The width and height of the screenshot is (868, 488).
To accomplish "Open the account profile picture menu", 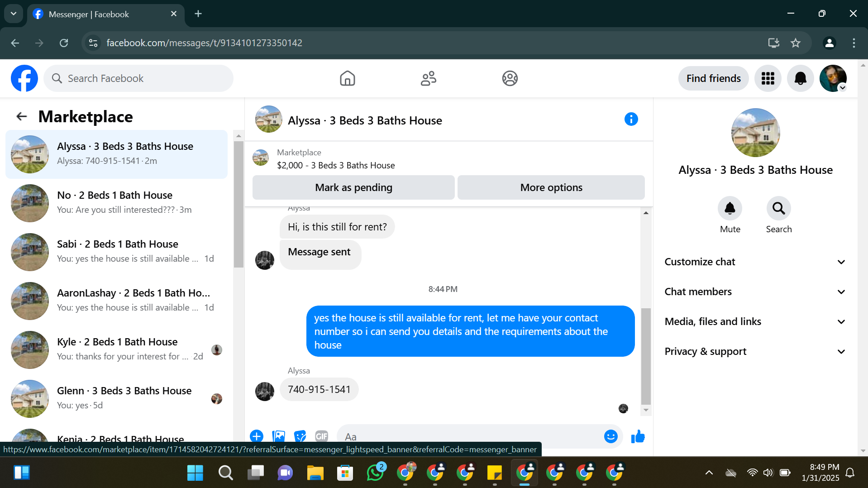I will coord(833,78).
